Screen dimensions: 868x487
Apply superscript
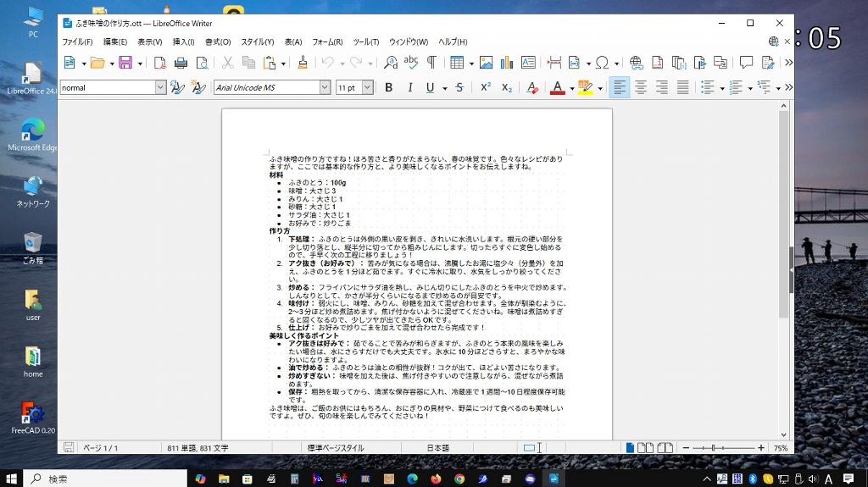[x=486, y=87]
